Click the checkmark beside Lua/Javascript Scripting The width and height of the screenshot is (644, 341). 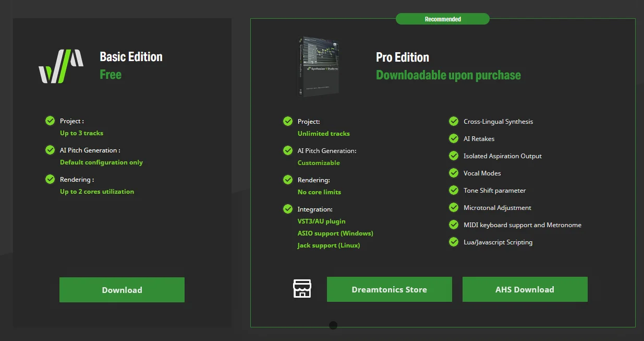pos(454,242)
